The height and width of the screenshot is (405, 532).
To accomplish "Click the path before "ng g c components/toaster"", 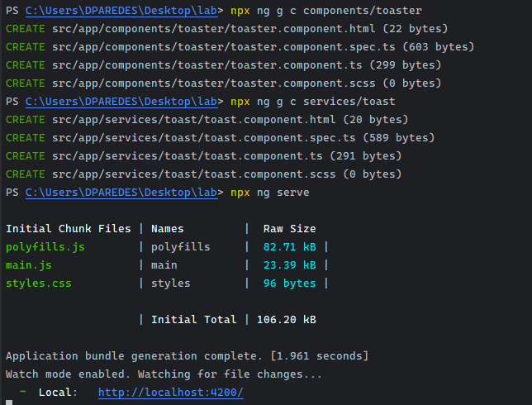I will [x=124, y=10].
